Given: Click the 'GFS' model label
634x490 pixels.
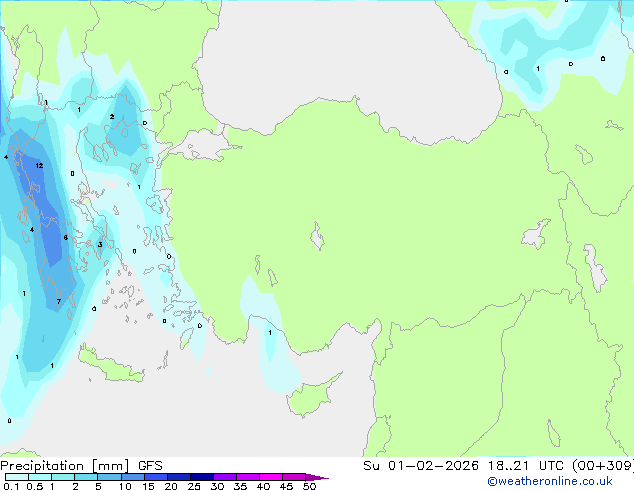Looking at the screenshot, I should [150, 466].
